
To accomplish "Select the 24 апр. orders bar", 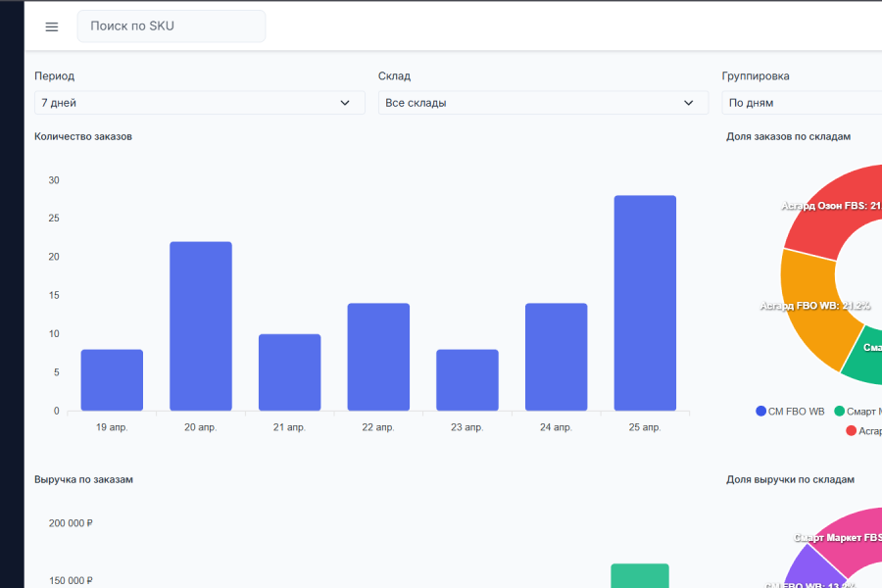I will pos(557,357).
